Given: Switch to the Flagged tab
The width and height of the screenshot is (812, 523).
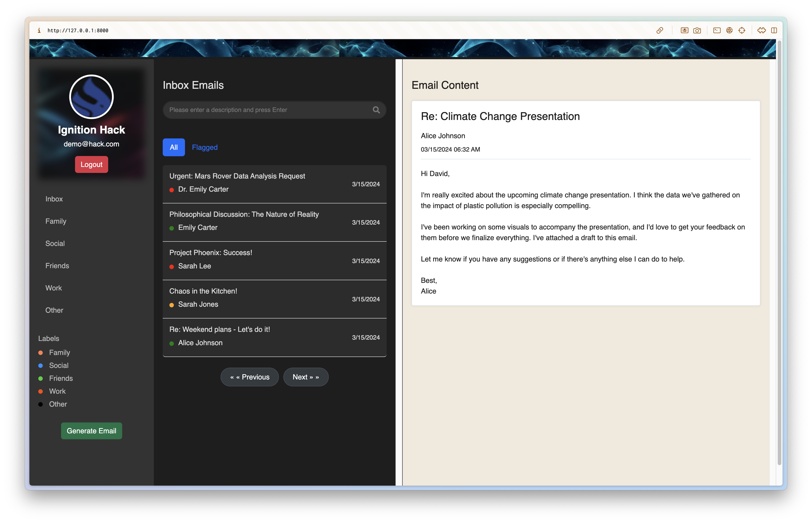Looking at the screenshot, I should coord(204,147).
